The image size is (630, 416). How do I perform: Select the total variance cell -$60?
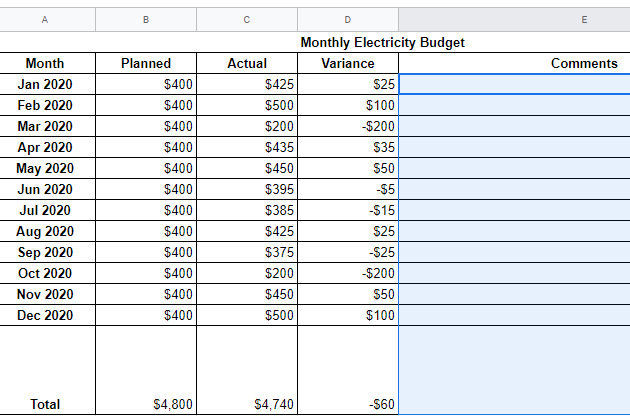point(348,404)
